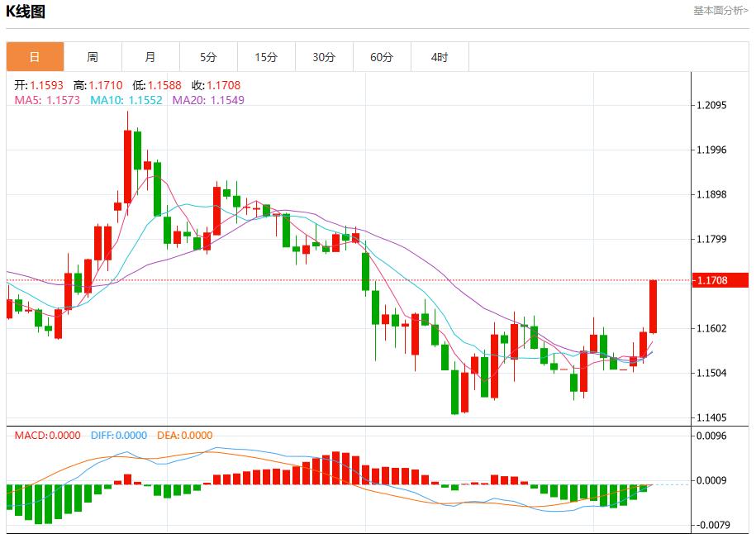Select the 日 daily chart tab
This screenshot has height=534, width=756.
pos(35,57)
